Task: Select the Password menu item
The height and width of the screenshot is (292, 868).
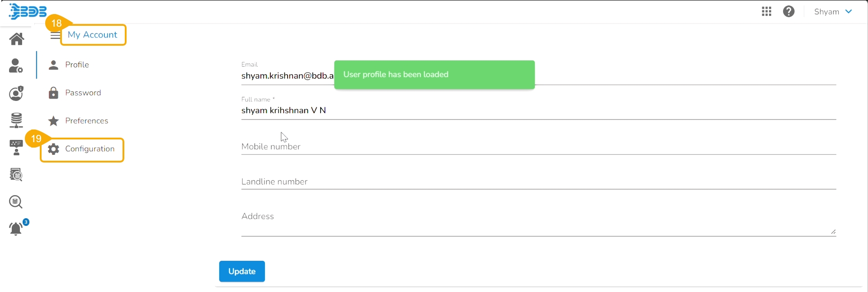Action: (x=83, y=93)
